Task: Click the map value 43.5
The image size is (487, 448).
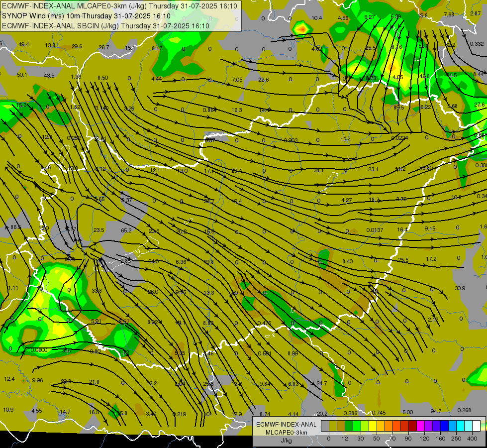Action: coord(49,76)
